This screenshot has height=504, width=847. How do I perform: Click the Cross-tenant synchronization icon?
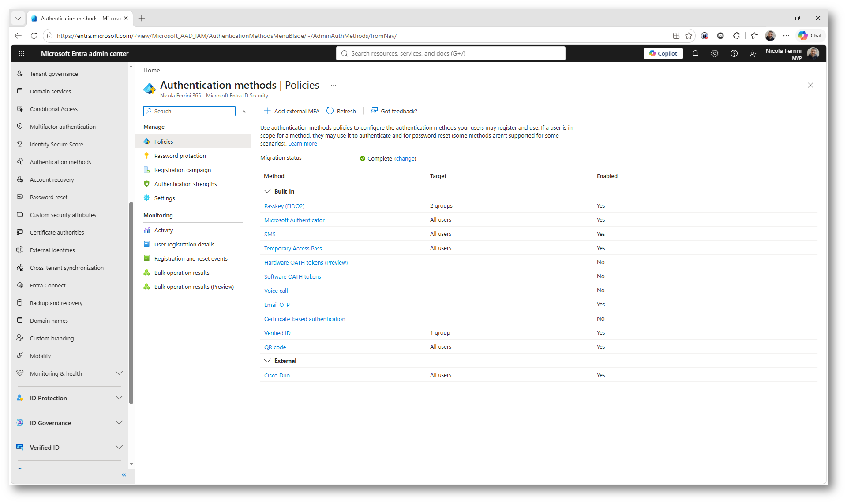coord(20,268)
